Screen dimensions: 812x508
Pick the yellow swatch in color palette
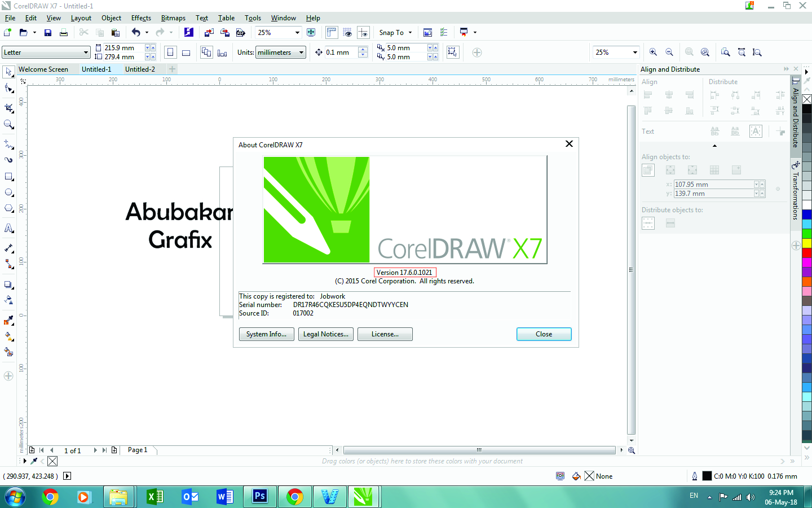807,243
